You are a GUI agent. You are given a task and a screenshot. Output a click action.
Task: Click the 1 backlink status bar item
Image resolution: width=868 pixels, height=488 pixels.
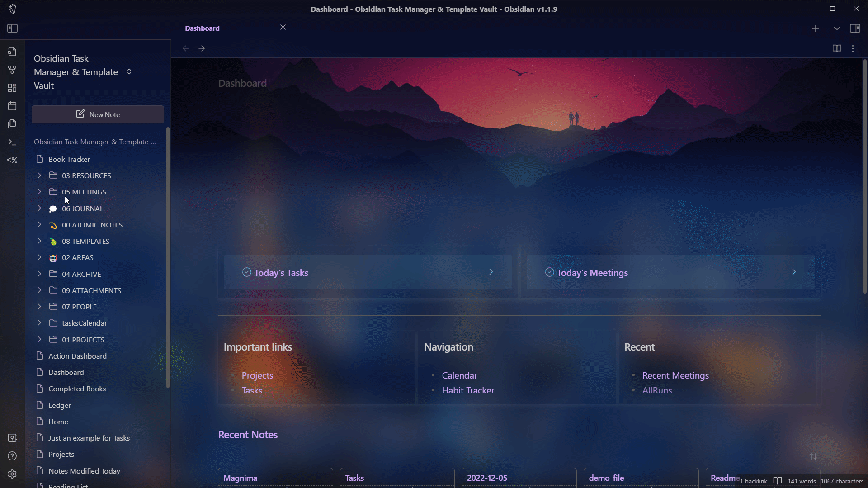753,481
